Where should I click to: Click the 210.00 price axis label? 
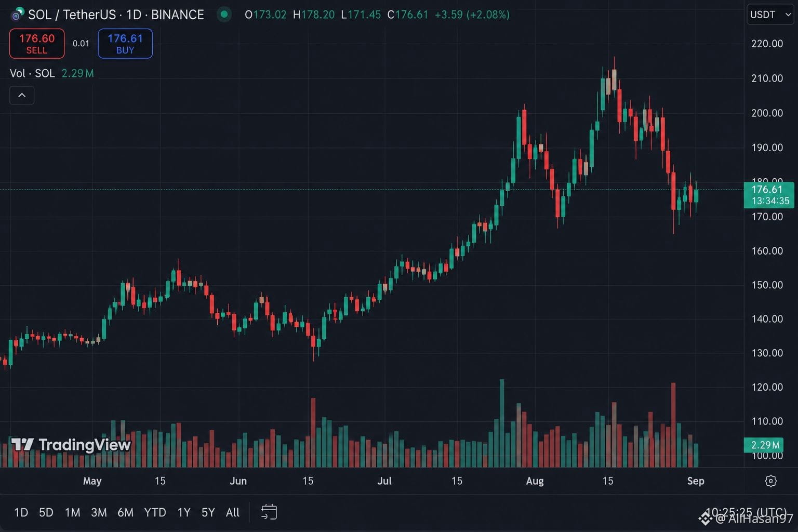point(767,78)
